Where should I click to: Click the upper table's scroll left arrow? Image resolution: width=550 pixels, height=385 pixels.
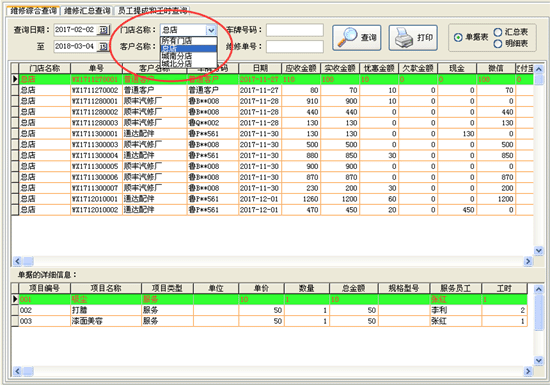coord(17,261)
